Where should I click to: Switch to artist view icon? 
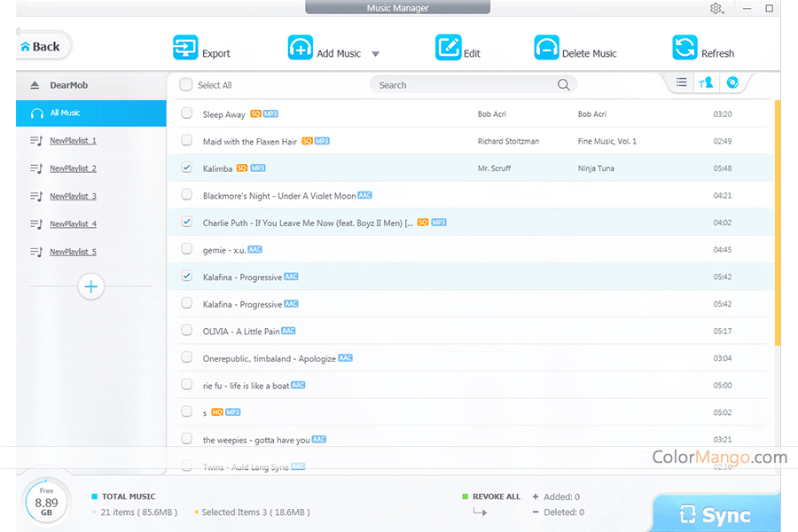pos(707,82)
